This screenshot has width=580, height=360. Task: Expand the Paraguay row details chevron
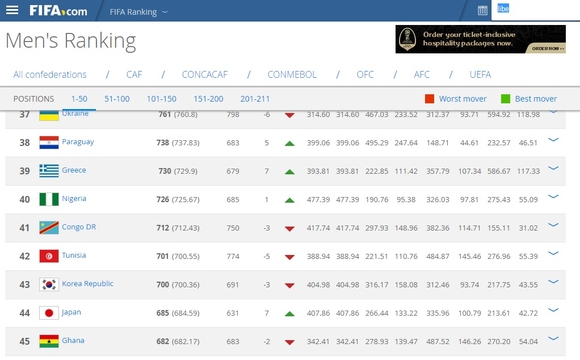[553, 140]
